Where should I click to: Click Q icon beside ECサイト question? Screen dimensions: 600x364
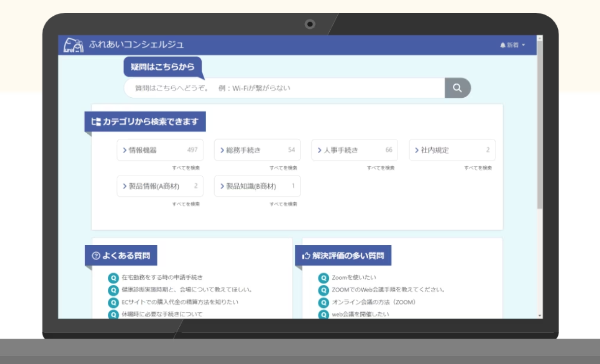click(113, 303)
